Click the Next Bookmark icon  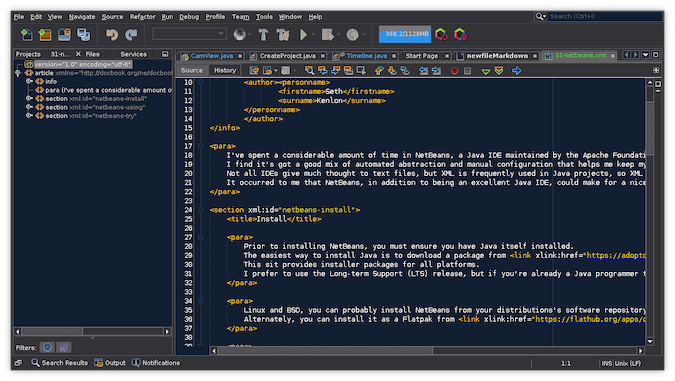tap(392, 71)
